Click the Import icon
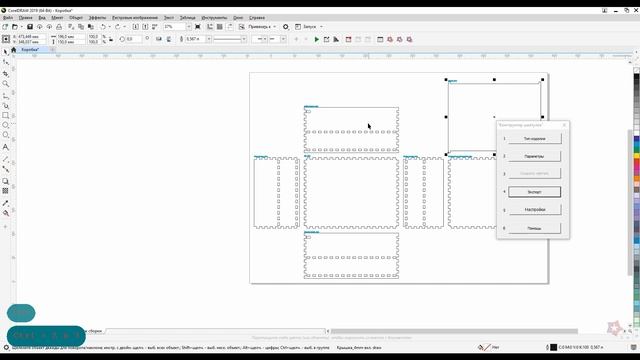640x360 pixels. (136, 27)
